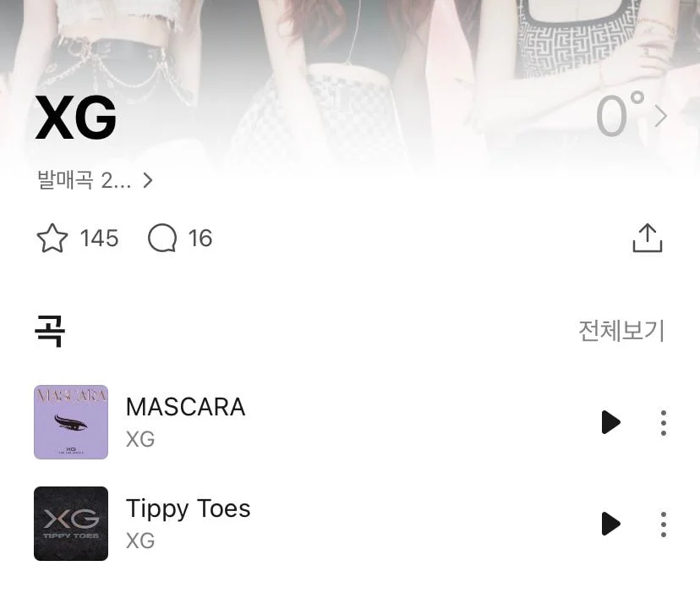Open the MASCARA album cover thumbnail
The width and height of the screenshot is (700, 599).
tap(71, 422)
